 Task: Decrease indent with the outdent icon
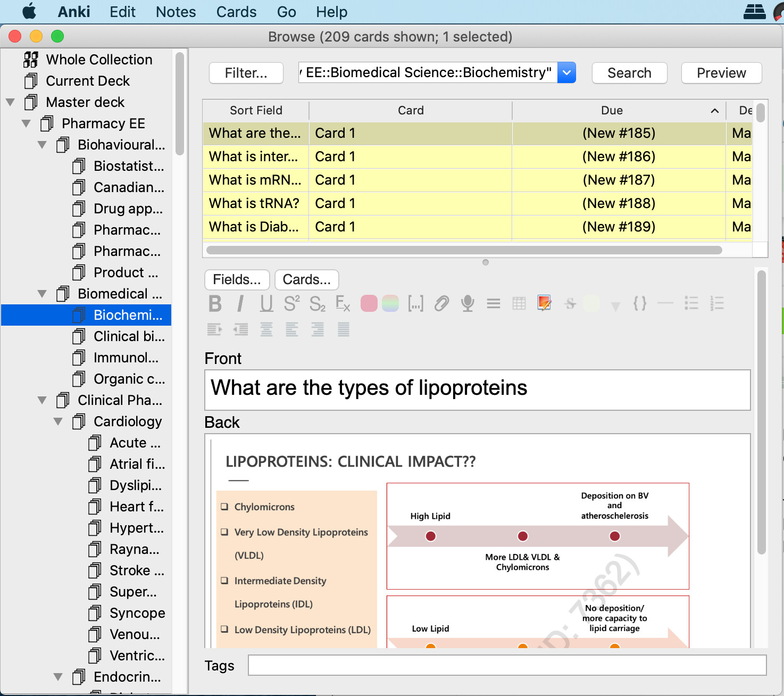[241, 330]
